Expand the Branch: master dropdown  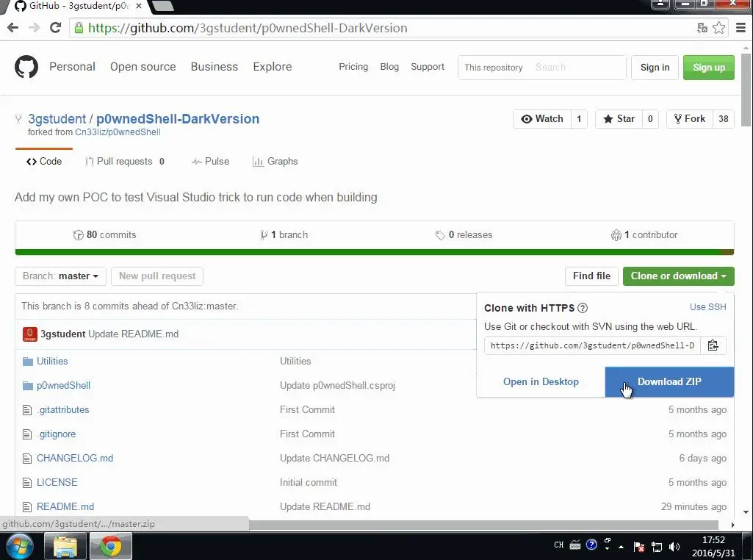60,276
